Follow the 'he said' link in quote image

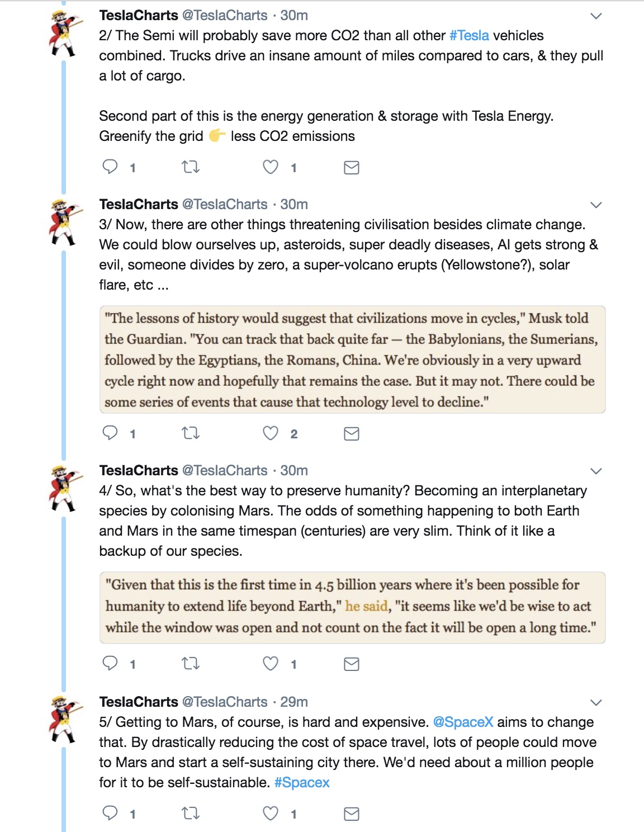pos(366,606)
